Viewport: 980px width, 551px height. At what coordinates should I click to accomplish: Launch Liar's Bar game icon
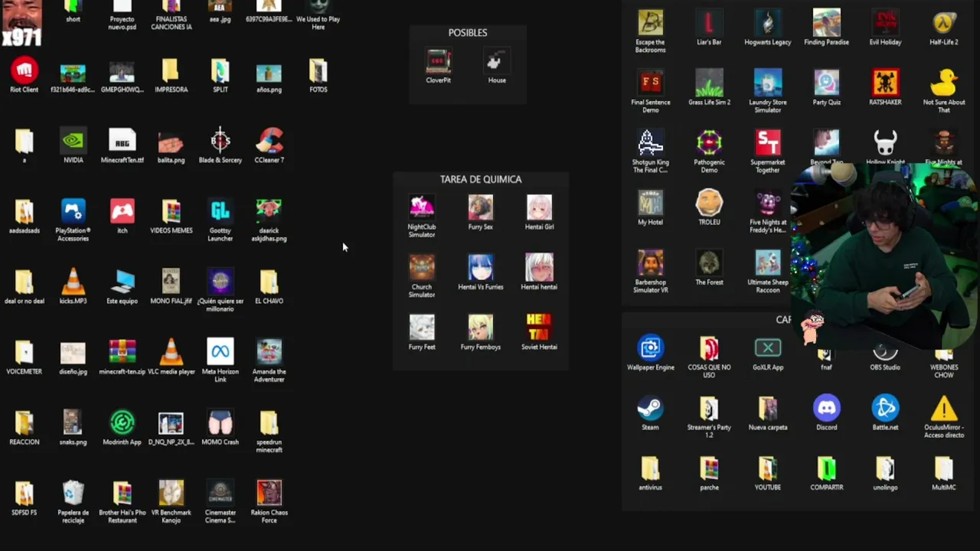click(709, 23)
